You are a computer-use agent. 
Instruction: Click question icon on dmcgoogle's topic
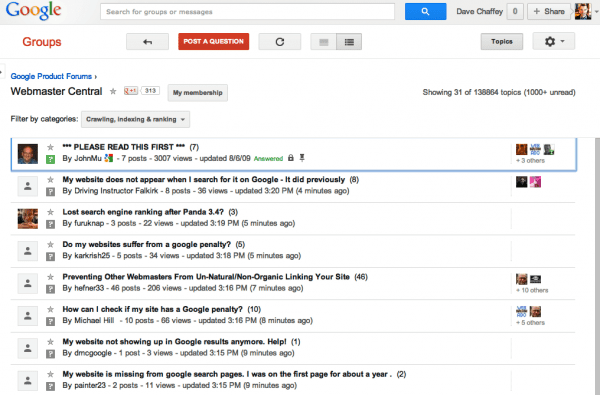pos(50,354)
